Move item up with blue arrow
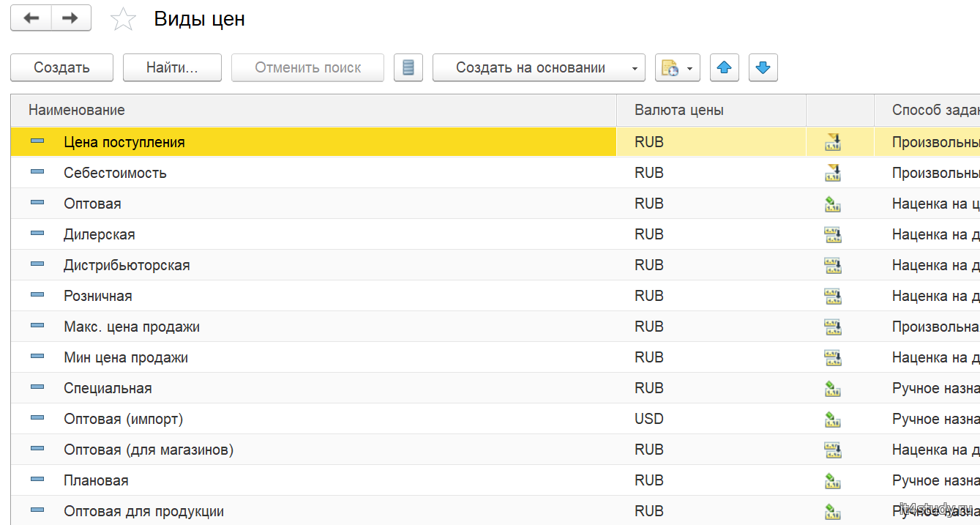The width and height of the screenshot is (980, 525). pos(724,67)
